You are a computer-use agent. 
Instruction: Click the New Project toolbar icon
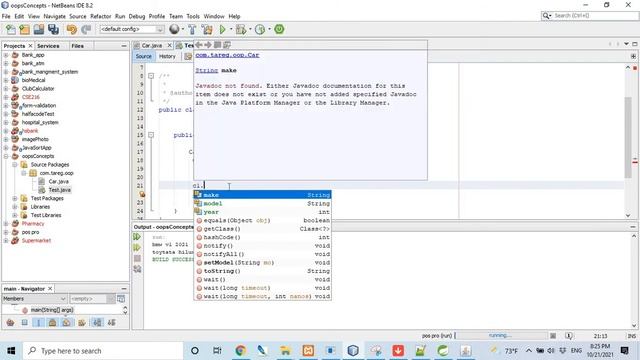[24, 29]
